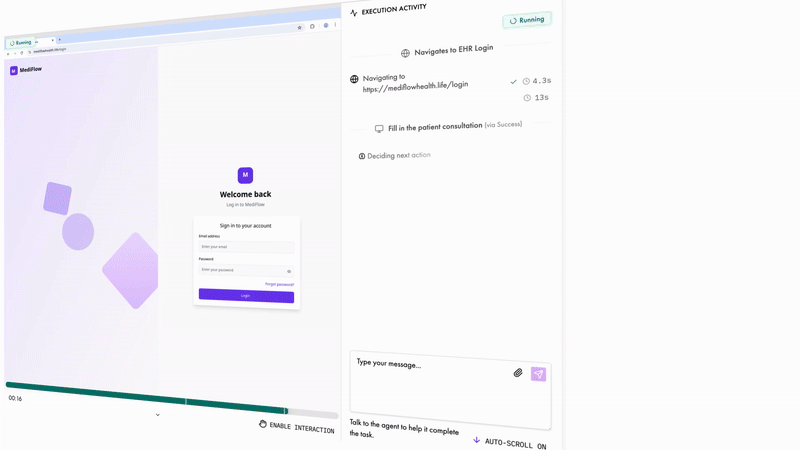This screenshot has width=800, height=450.
Task: Open the browser three-dot menu
Action: [x=335, y=24]
